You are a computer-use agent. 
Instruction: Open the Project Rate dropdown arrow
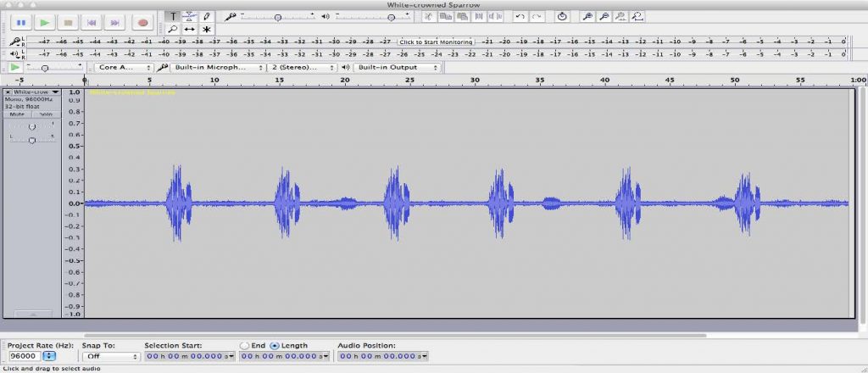click(49, 356)
